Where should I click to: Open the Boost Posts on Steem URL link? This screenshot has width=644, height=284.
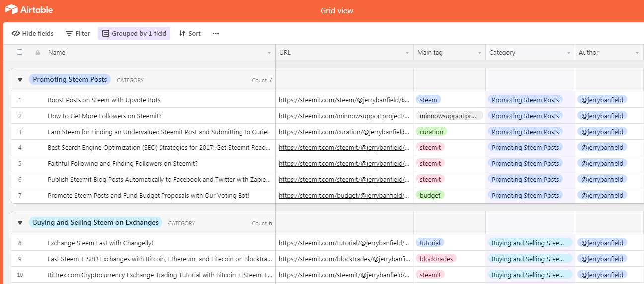[x=345, y=100]
